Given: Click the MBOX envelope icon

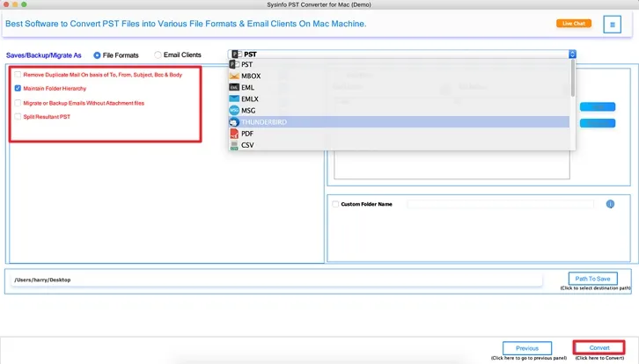Looking at the screenshot, I should pos(234,76).
